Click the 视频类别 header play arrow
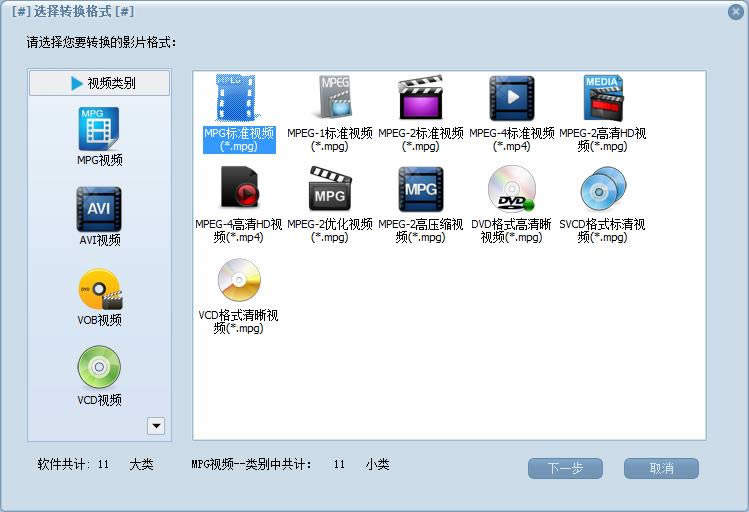749x512 pixels. point(76,83)
